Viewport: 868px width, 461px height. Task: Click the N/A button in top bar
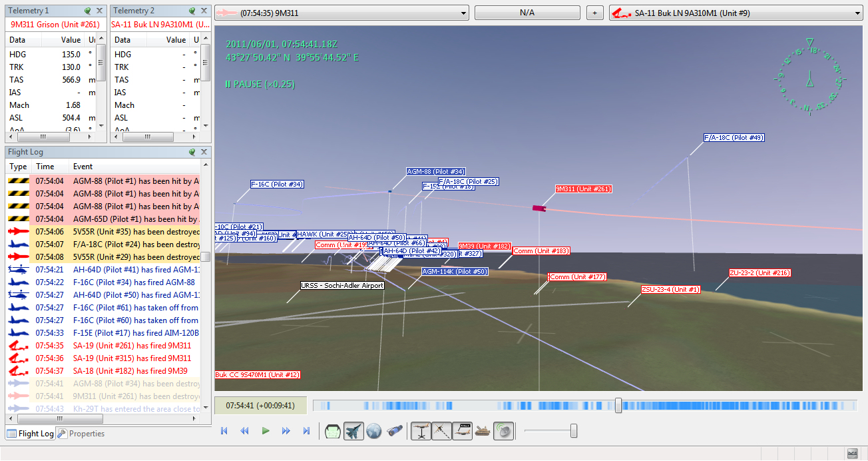coord(527,13)
